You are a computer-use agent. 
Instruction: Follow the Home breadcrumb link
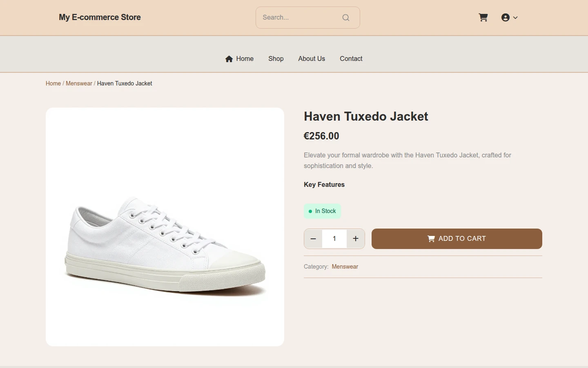coord(53,83)
